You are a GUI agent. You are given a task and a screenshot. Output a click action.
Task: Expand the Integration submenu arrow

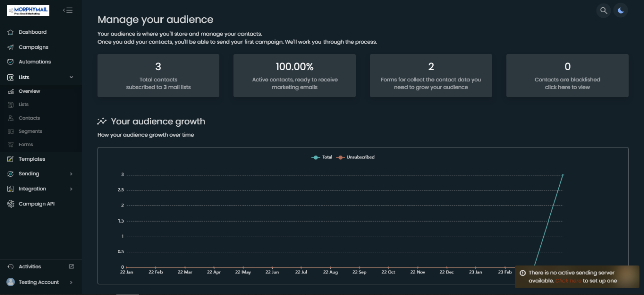(x=71, y=189)
